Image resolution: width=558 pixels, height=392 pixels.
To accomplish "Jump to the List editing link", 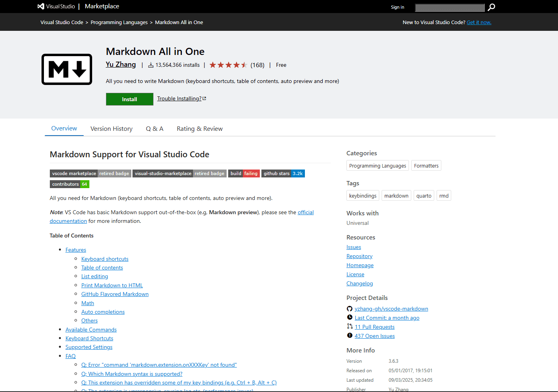I will click(95, 276).
